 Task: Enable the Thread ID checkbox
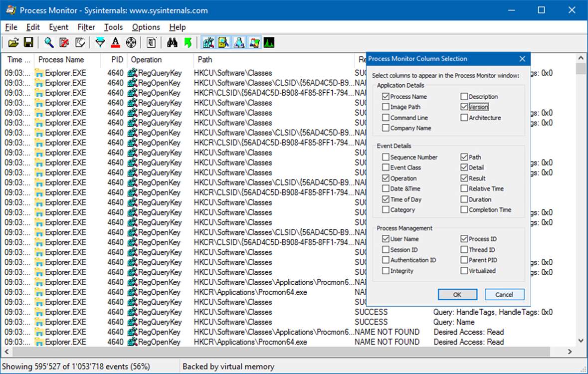tap(464, 249)
